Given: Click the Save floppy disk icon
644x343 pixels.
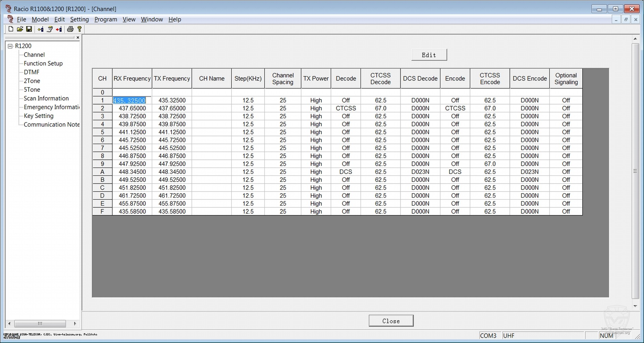Looking at the screenshot, I should pyautogui.click(x=29, y=29).
